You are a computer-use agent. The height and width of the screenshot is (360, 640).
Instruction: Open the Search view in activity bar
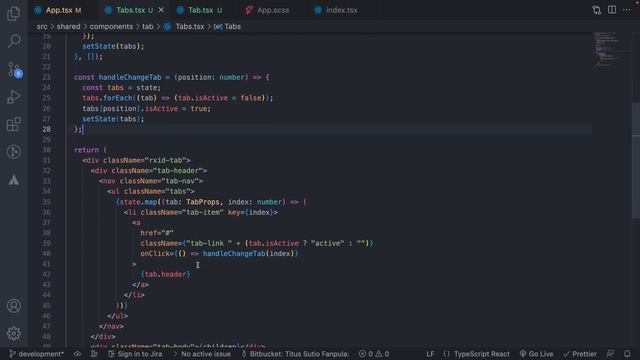[x=13, y=41]
